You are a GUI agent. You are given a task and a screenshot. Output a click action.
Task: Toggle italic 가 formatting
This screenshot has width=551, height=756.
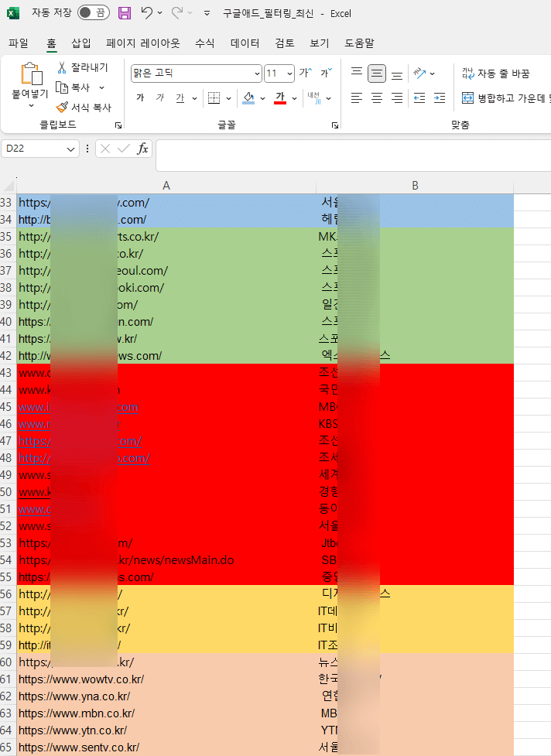pos(160,97)
